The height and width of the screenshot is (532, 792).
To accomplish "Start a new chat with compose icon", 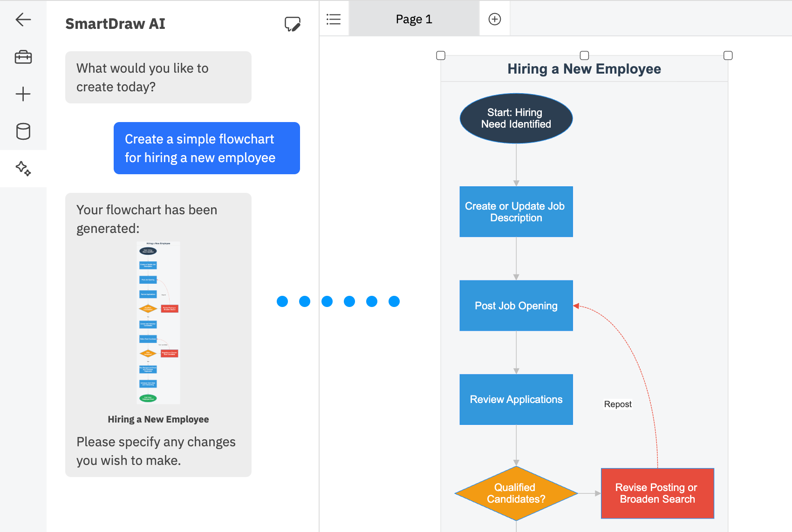I will tap(293, 24).
